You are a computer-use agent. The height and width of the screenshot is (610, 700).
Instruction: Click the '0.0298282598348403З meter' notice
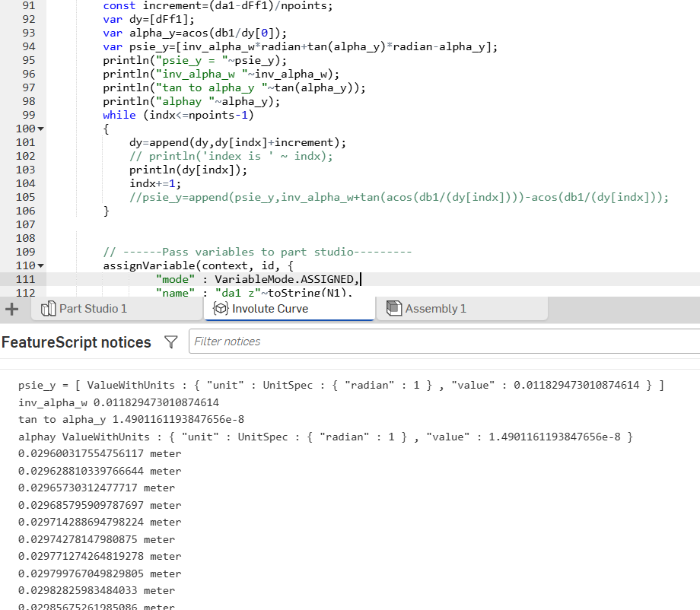tap(97, 591)
